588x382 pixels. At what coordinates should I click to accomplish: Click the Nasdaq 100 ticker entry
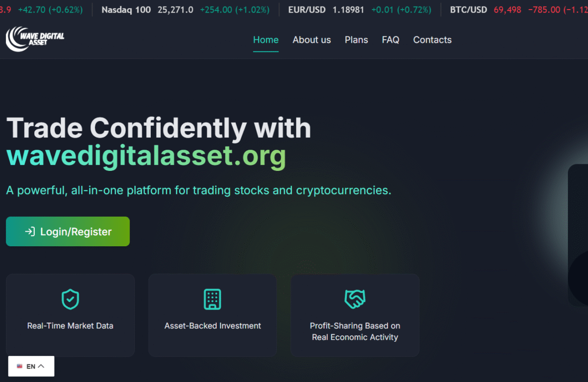tap(185, 10)
